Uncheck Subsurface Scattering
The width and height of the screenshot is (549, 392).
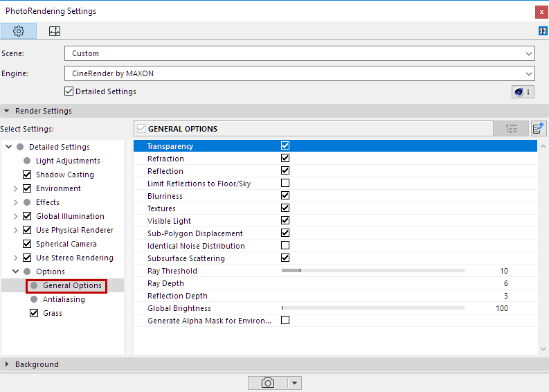click(285, 258)
